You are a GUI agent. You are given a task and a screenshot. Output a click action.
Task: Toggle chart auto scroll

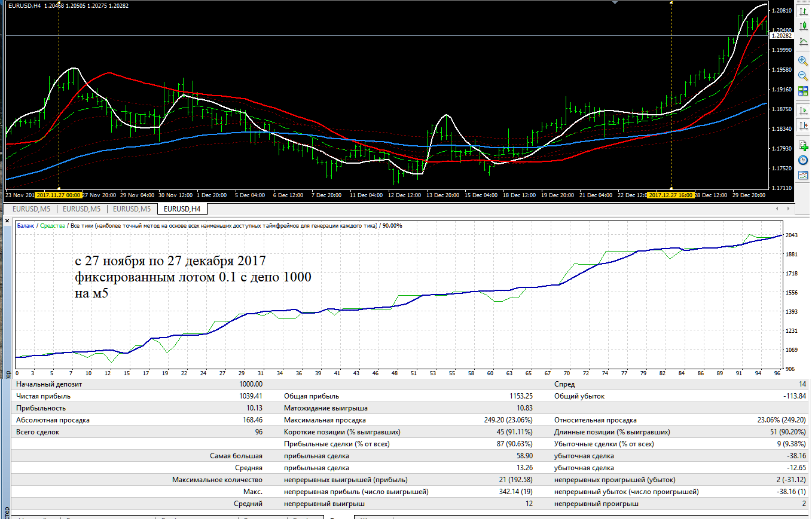(x=804, y=111)
